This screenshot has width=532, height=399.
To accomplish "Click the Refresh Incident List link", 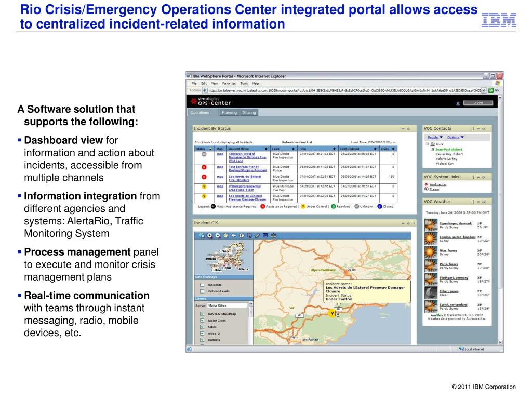I will pos(297,142).
